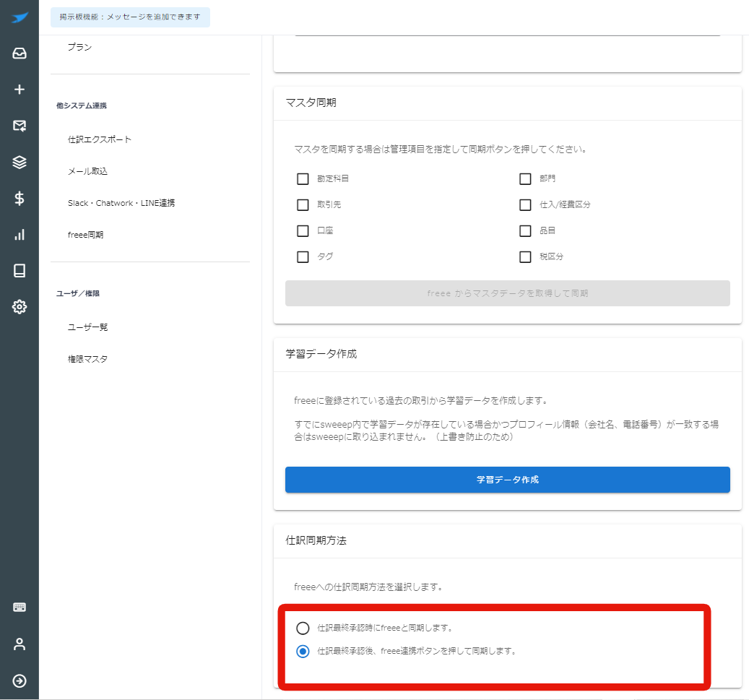
Task: Open the inbox tray icon in sidebar
Action: coord(20,53)
